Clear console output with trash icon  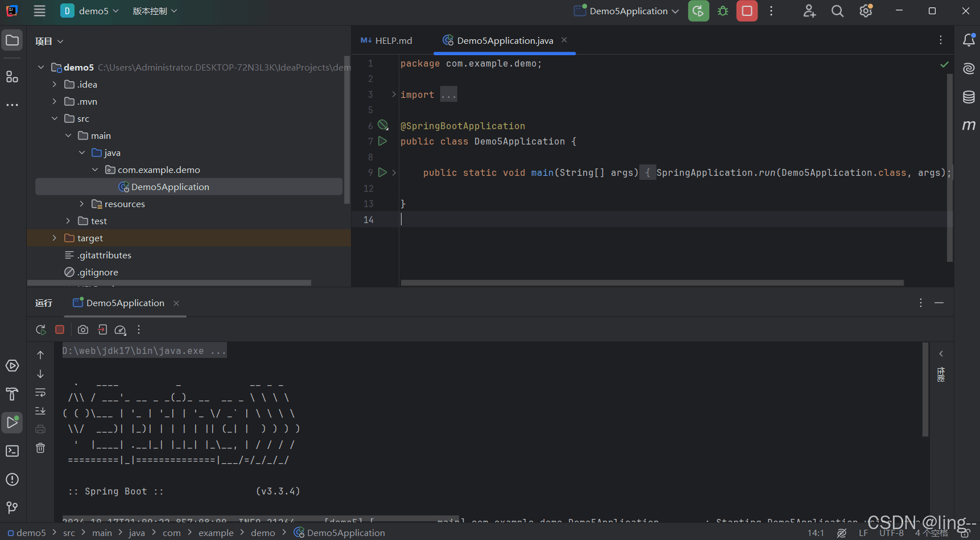pyautogui.click(x=40, y=448)
